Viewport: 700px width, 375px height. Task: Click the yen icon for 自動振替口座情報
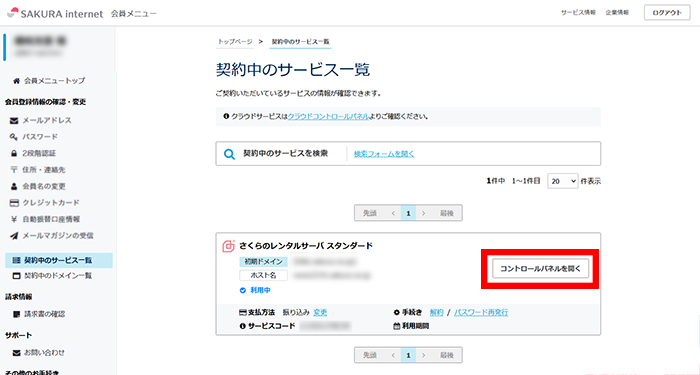14,219
